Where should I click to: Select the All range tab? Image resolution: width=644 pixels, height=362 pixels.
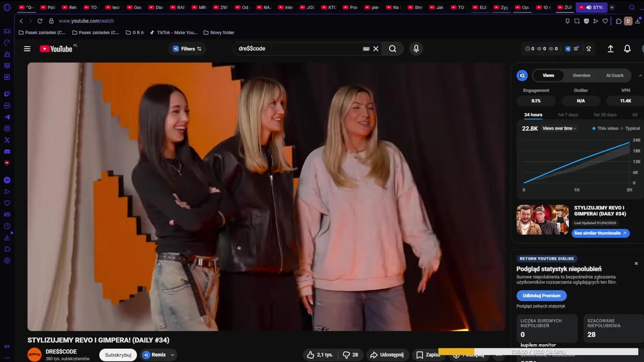tap(635, 115)
